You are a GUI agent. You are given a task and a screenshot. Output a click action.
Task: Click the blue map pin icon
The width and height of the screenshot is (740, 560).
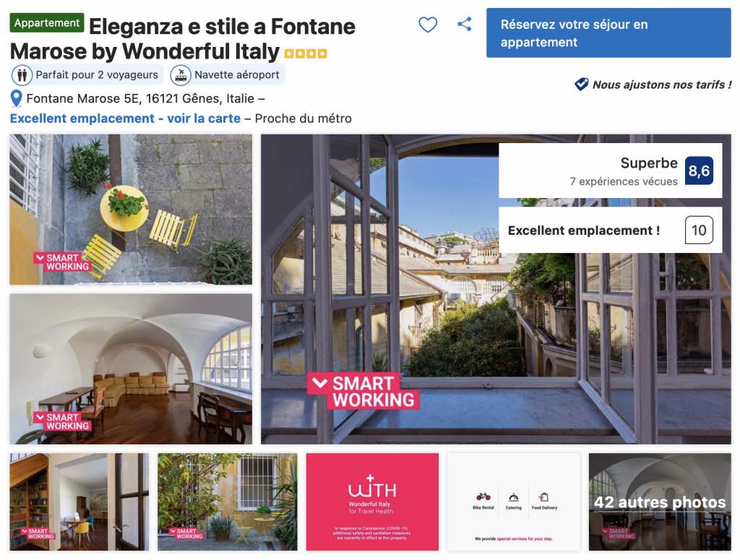click(16, 98)
